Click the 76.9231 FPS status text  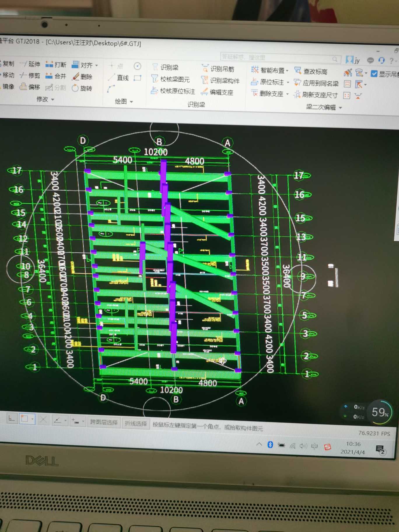pyautogui.click(x=374, y=433)
